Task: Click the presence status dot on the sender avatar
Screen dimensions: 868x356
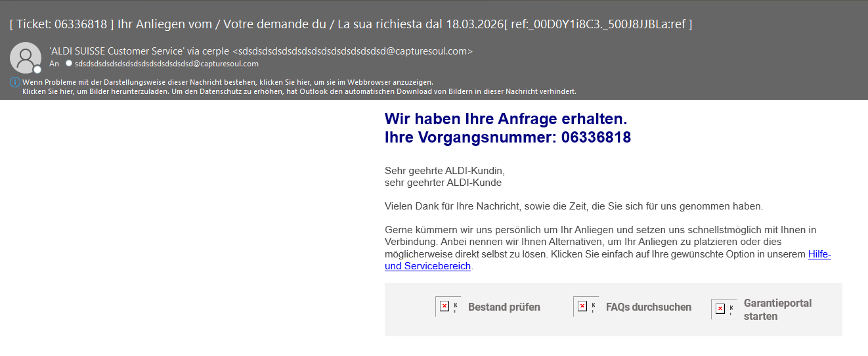Action: click(x=37, y=69)
